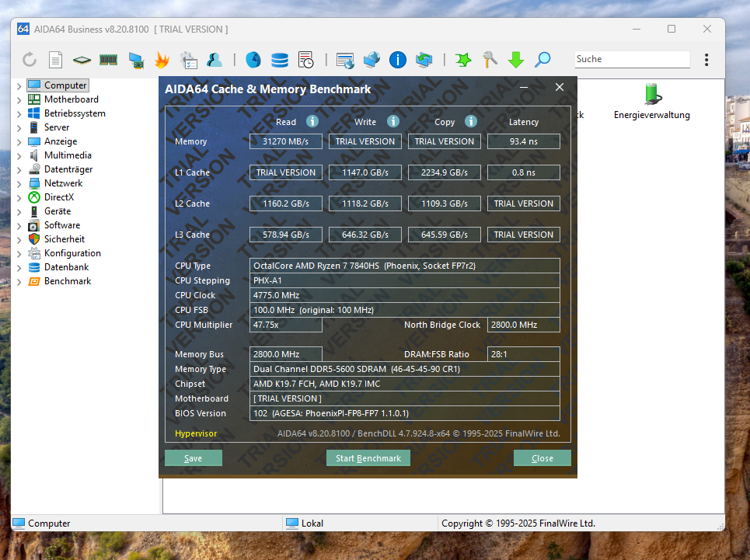Click the Save button in benchmark dialog
750x560 pixels.
point(194,457)
